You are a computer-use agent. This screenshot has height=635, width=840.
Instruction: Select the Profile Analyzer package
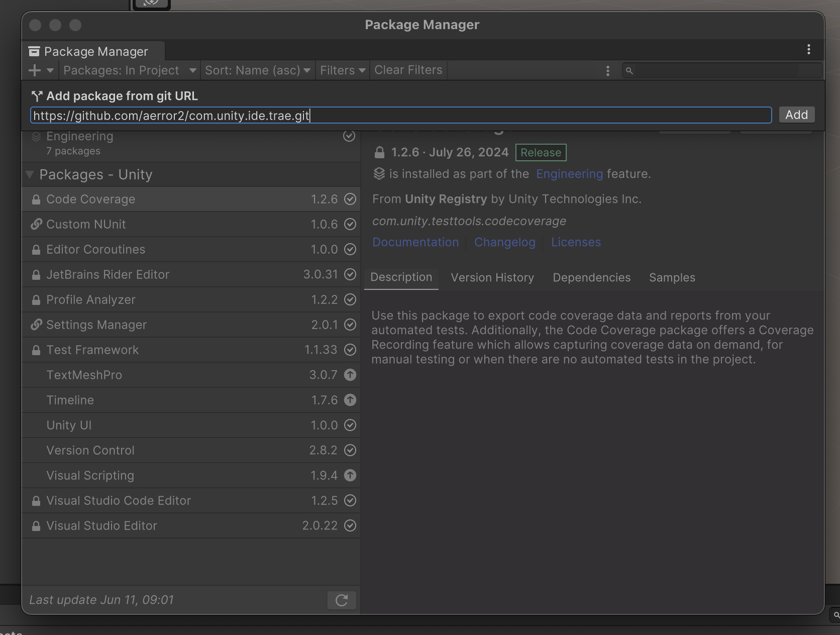pyautogui.click(x=191, y=300)
